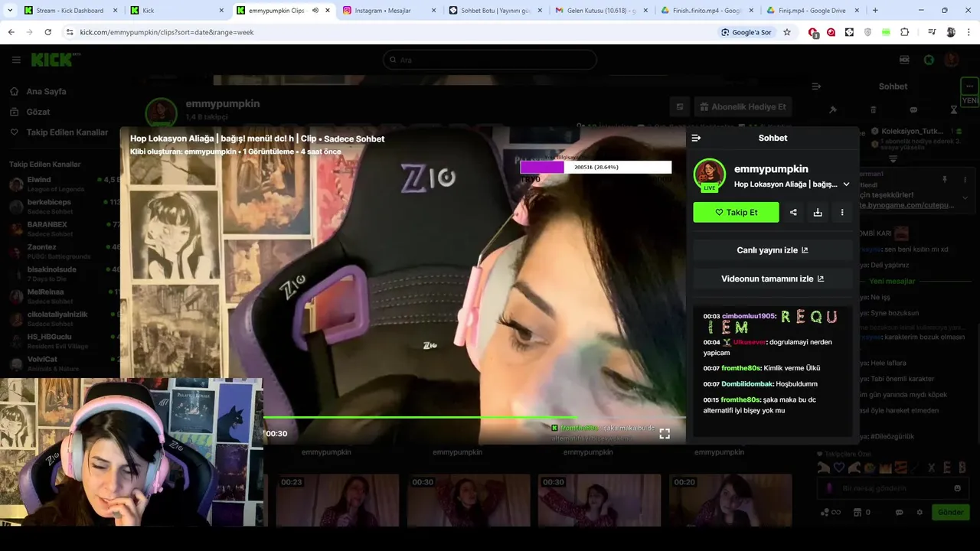The width and height of the screenshot is (980, 551).
Task: Open MelReinaa channel in followed list
Action: [63, 296]
